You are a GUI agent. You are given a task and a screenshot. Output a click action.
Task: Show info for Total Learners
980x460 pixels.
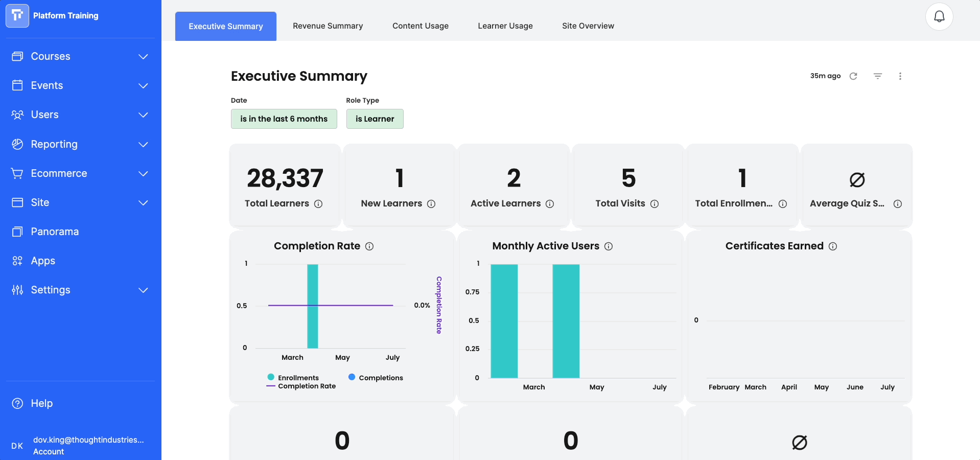[318, 204]
